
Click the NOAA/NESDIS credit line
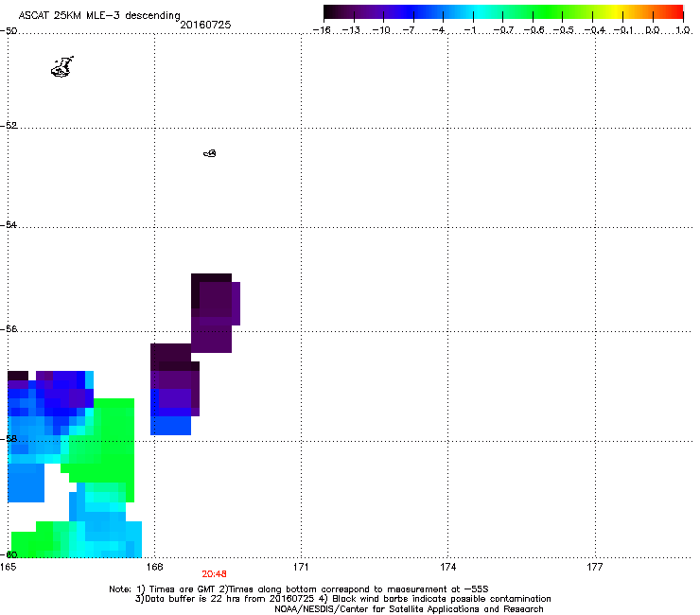tap(409, 609)
